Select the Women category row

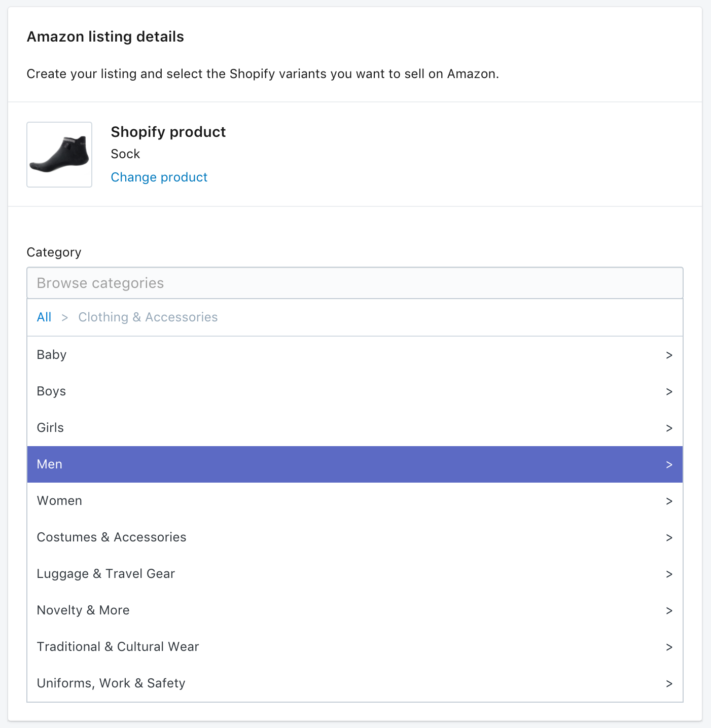click(203, 501)
